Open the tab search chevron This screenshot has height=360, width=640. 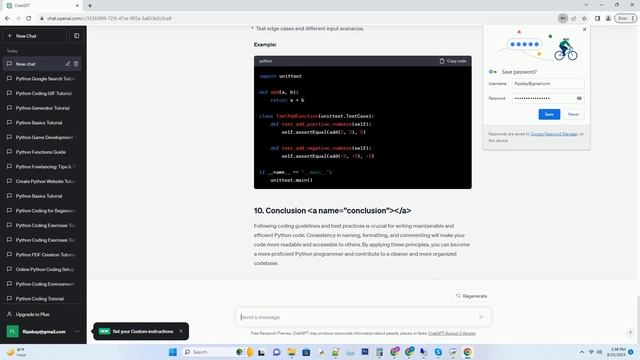586,5
